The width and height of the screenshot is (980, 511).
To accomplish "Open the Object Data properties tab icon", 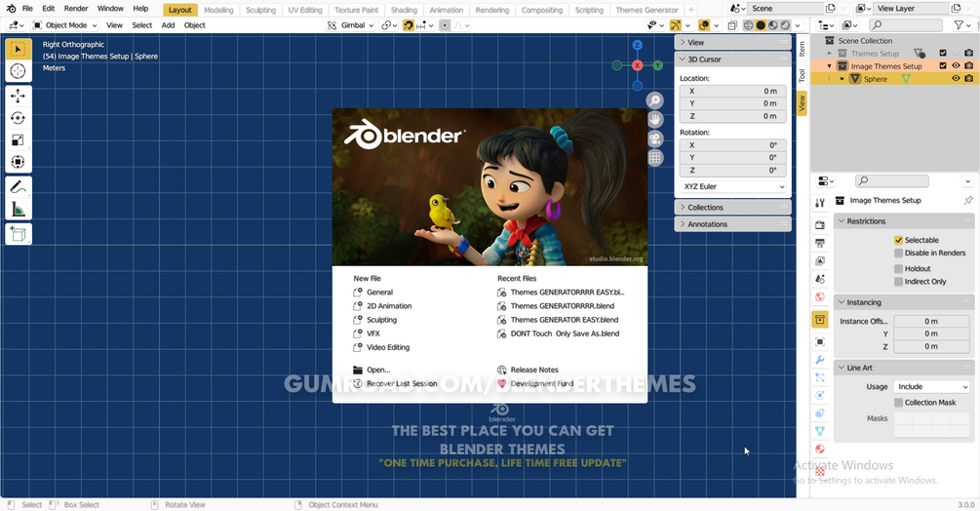I will pos(820,431).
